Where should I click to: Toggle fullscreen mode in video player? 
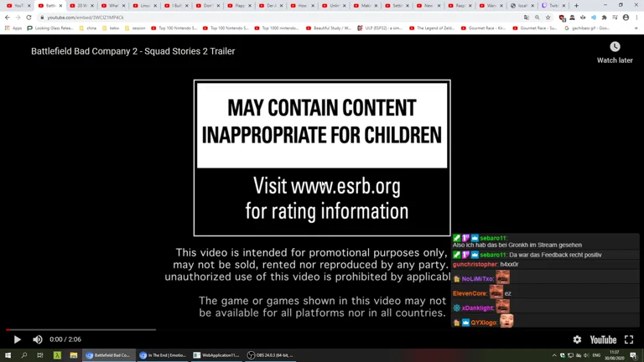pyautogui.click(x=629, y=339)
